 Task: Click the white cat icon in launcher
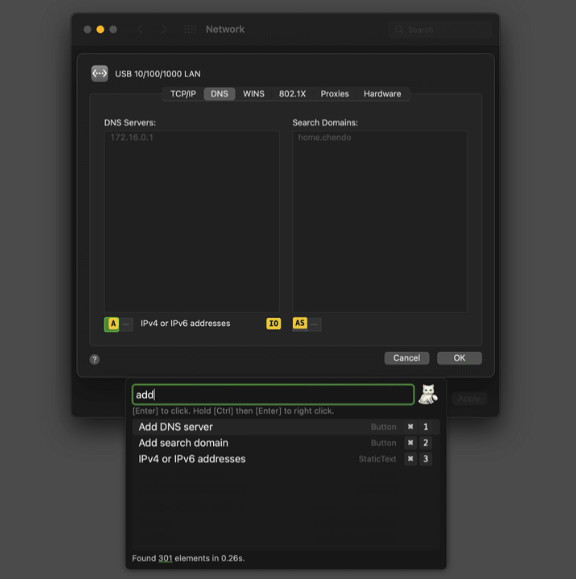click(428, 394)
